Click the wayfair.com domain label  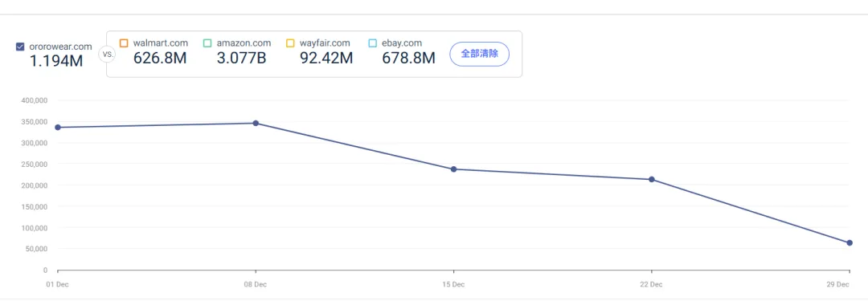(325, 43)
